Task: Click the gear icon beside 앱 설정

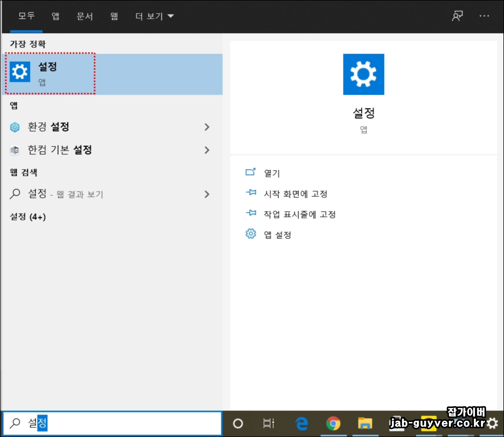Action: [x=251, y=233]
